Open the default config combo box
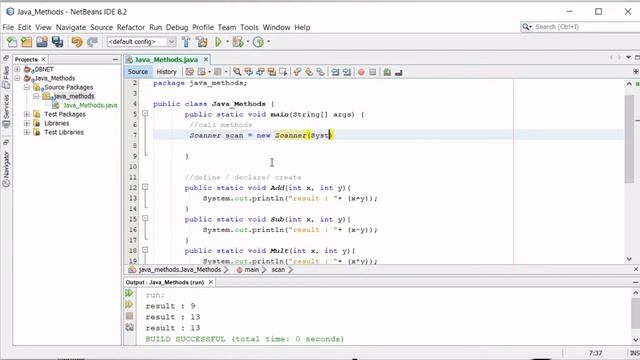The height and width of the screenshot is (360, 640). click(141, 42)
